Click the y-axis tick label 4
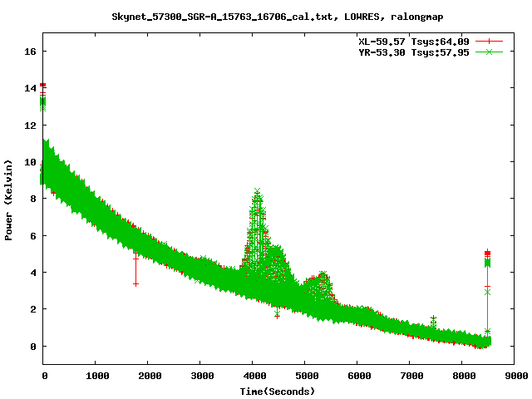The width and height of the screenshot is (532, 399). 33,273
